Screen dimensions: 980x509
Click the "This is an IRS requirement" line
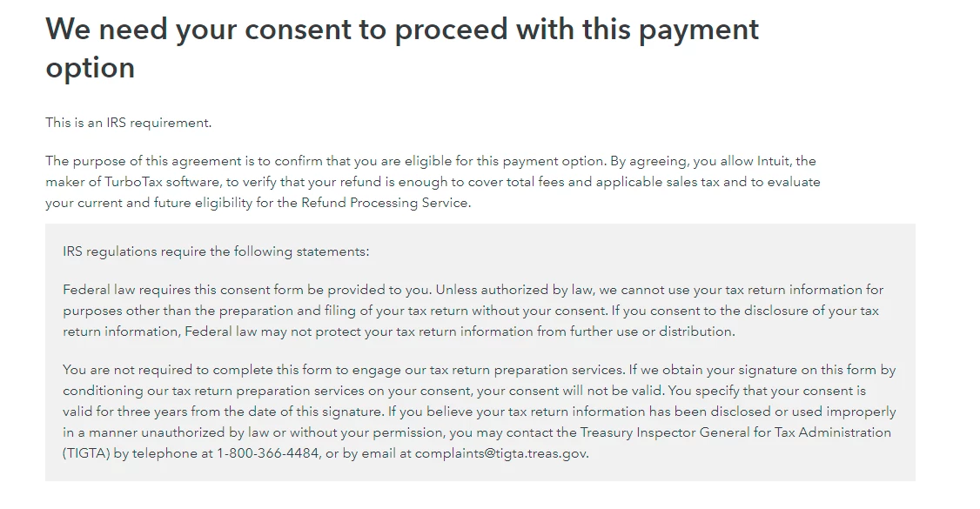tap(128, 123)
